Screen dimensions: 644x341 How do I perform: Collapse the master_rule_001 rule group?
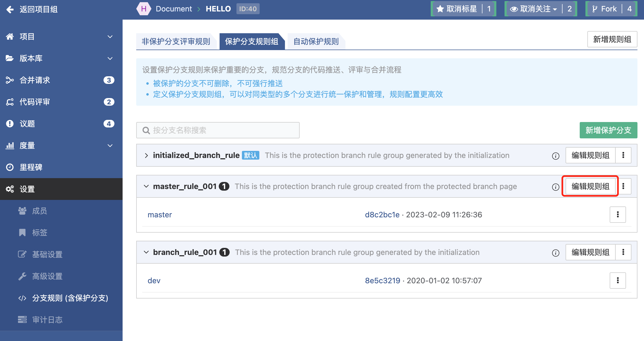point(146,186)
